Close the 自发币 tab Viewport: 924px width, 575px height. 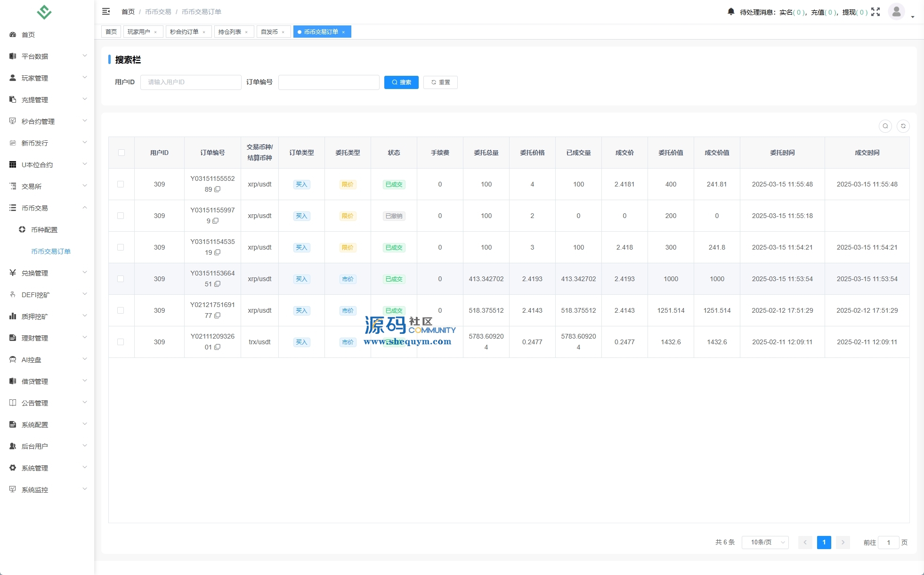tap(283, 32)
